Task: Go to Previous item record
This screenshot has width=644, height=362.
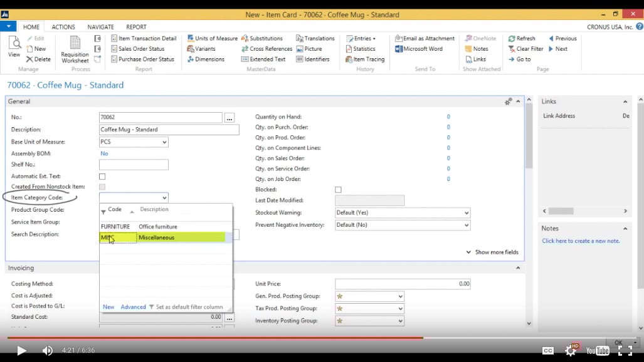Action: point(562,38)
